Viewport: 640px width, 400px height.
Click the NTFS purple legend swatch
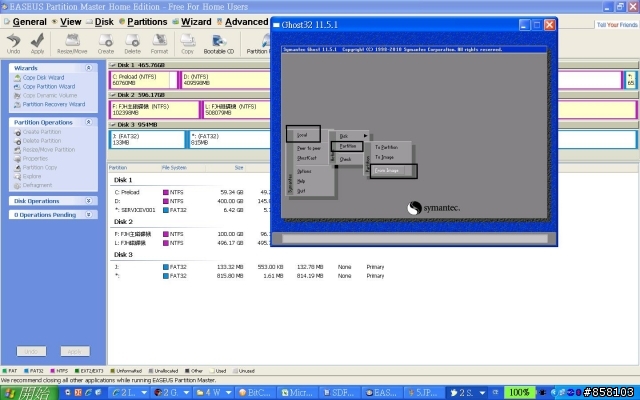pyautogui.click(x=53, y=371)
